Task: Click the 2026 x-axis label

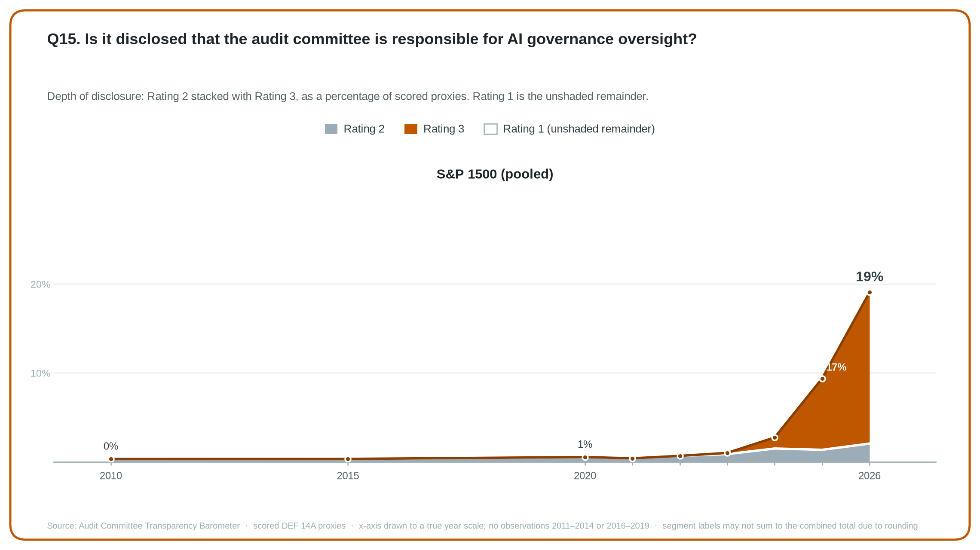Action: 870,476
